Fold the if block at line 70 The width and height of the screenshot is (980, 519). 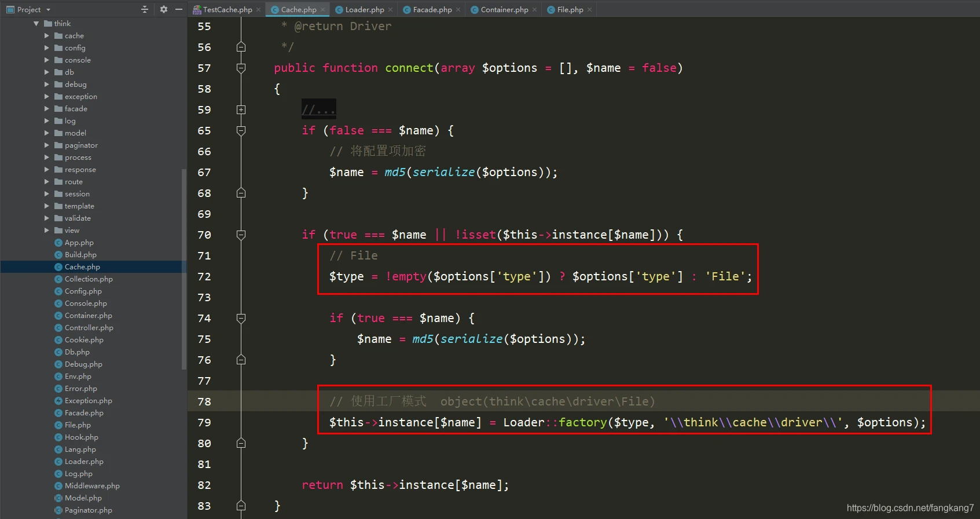click(241, 235)
